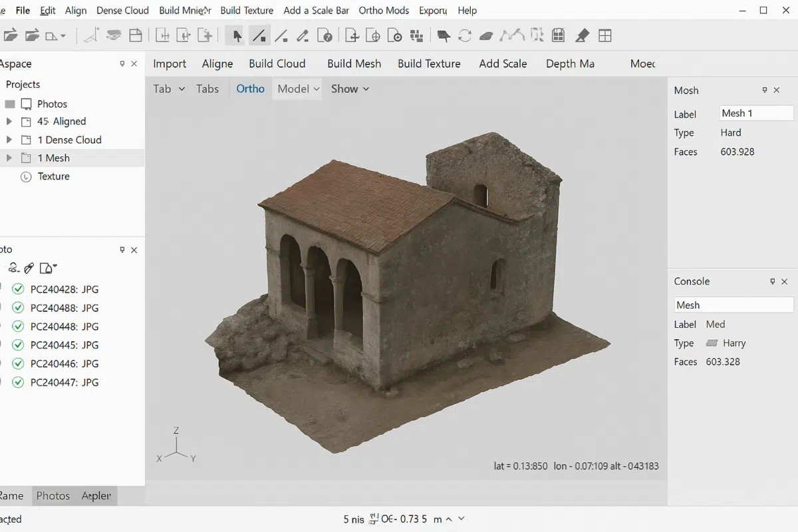Expand the Dense Cloud tree item
798x532 pixels.
[9, 140]
